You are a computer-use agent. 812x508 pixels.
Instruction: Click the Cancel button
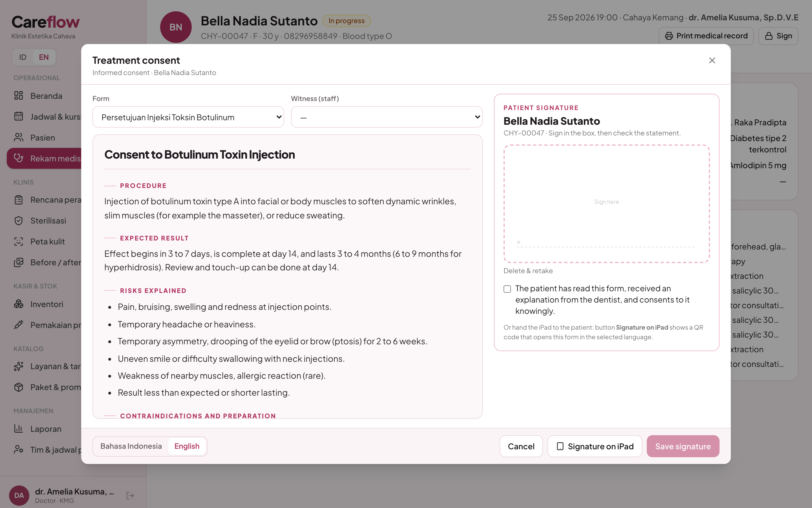point(521,446)
